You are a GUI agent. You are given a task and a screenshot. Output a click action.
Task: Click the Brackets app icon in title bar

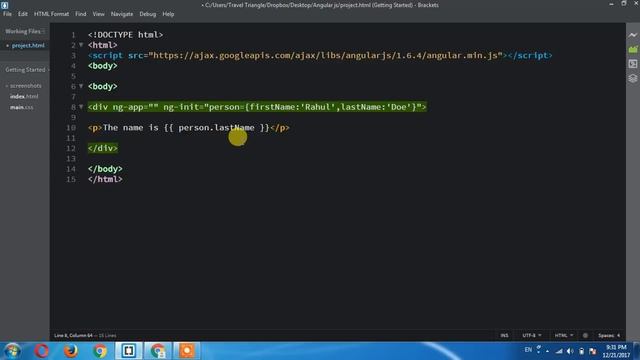coord(4,5)
